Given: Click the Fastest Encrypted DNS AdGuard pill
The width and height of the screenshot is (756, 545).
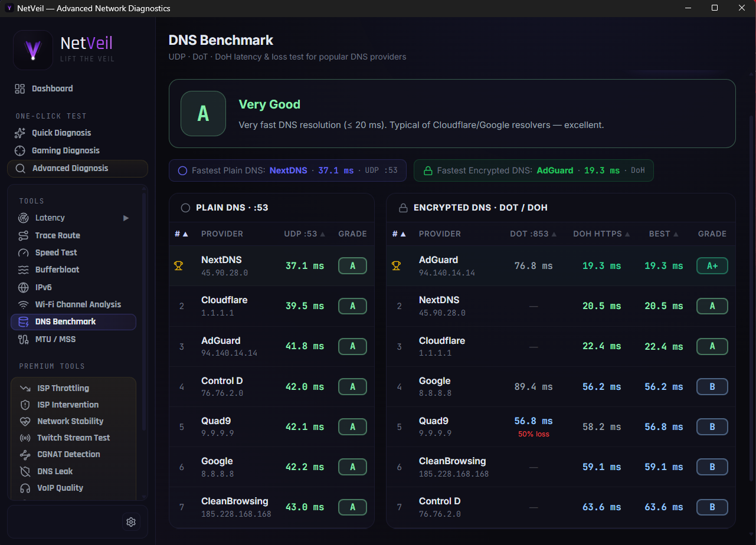Looking at the screenshot, I should tap(534, 170).
